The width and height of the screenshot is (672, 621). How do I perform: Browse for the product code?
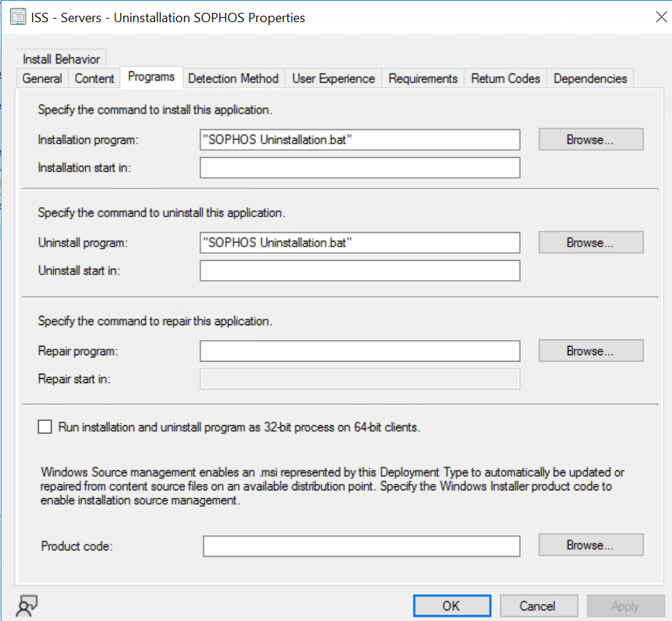coord(591,546)
